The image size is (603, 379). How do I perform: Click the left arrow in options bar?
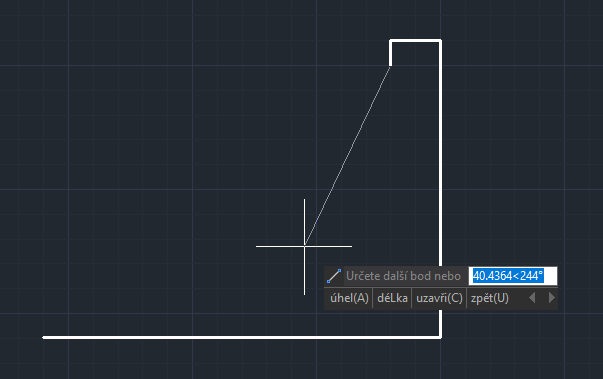[532, 298]
